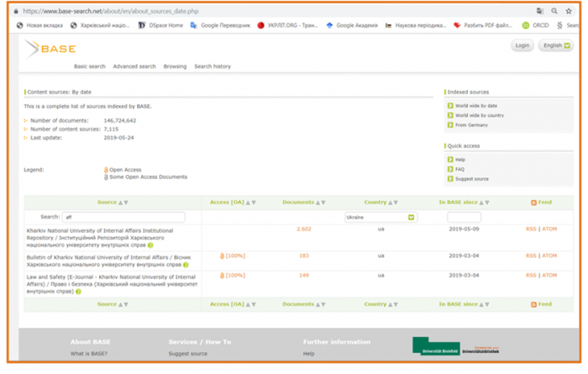
Task: Open the Advanced search menu item
Action: [x=134, y=66]
